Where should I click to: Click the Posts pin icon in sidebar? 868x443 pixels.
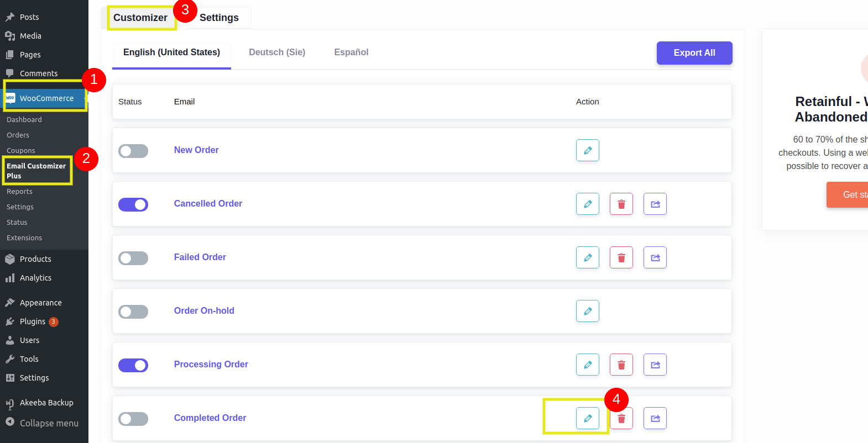click(x=10, y=17)
